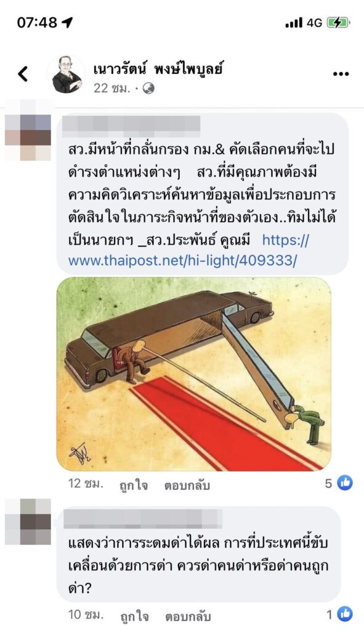Viewport: 364px width, 631px height.
Task: Tap second commenter's blurred name
Action: (x=143, y=518)
